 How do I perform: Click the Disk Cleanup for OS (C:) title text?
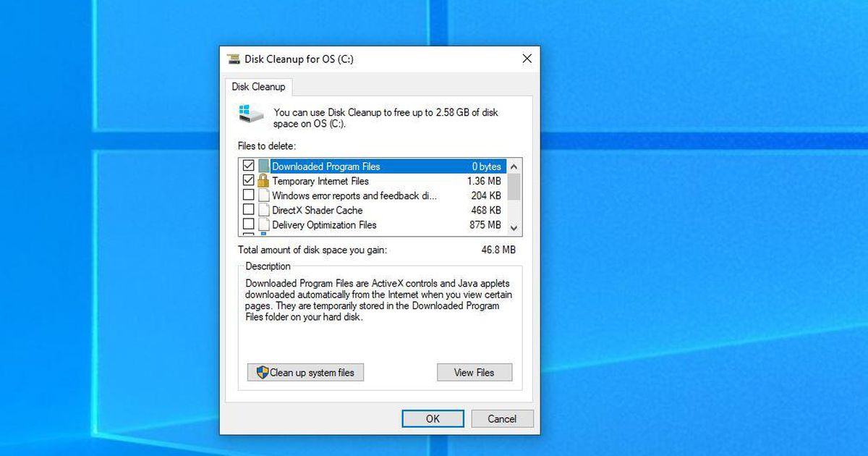[x=299, y=59]
